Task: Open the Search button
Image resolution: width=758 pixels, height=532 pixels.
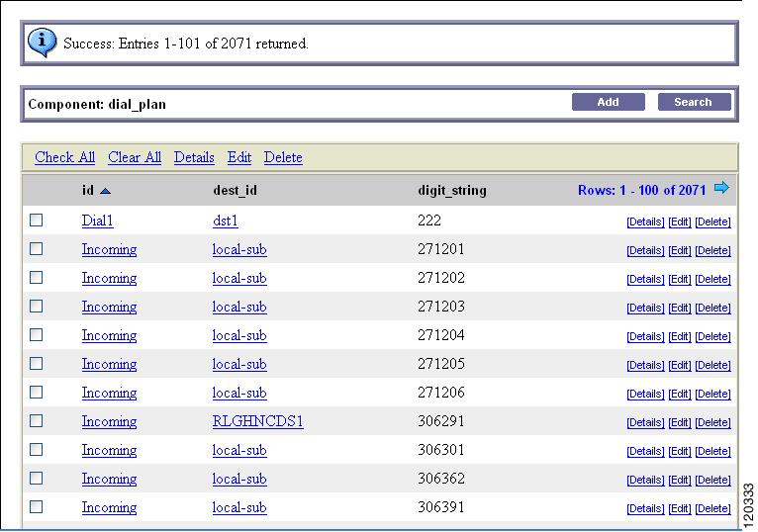Action: pos(694,102)
